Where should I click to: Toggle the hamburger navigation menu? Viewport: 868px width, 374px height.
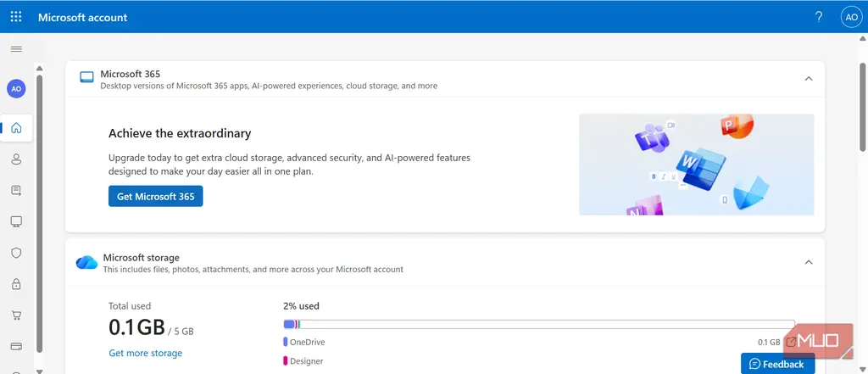click(x=16, y=49)
